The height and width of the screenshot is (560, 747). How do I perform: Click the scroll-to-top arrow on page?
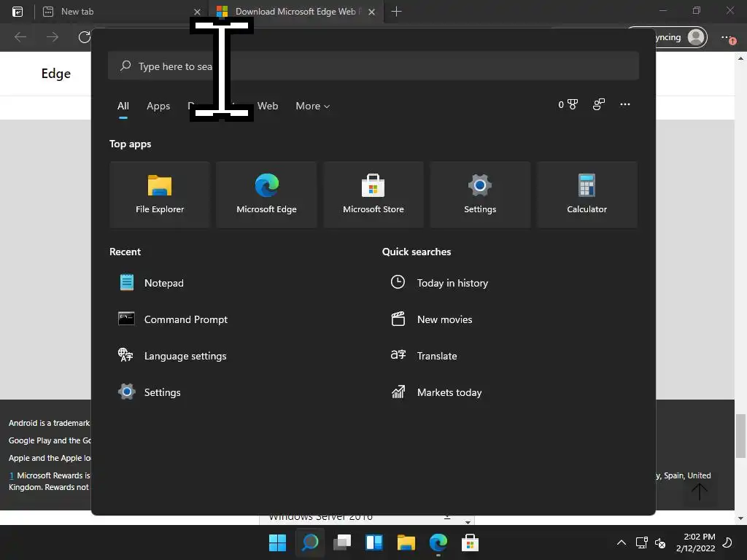(700, 491)
